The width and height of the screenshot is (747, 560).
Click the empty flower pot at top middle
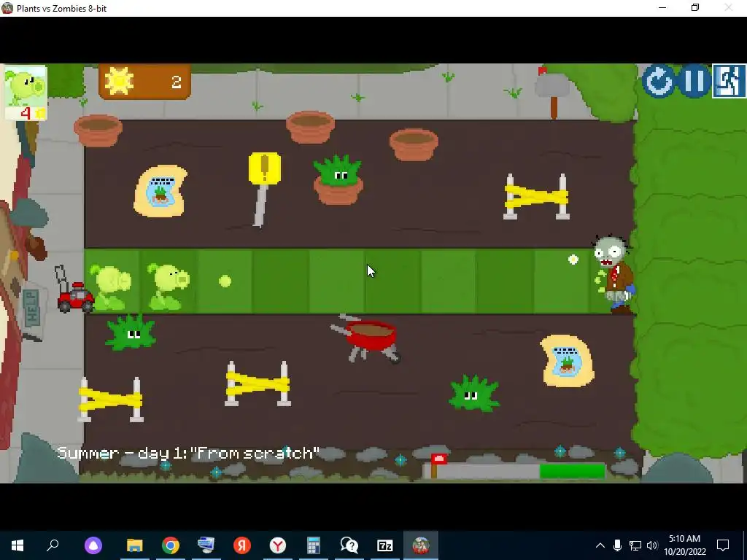pos(310,127)
